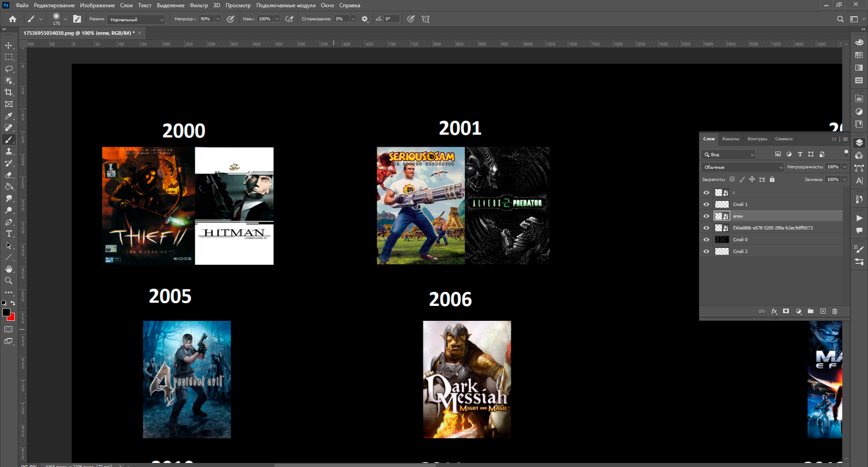Switch to the "Каналы" tab
868x467 pixels.
point(731,139)
